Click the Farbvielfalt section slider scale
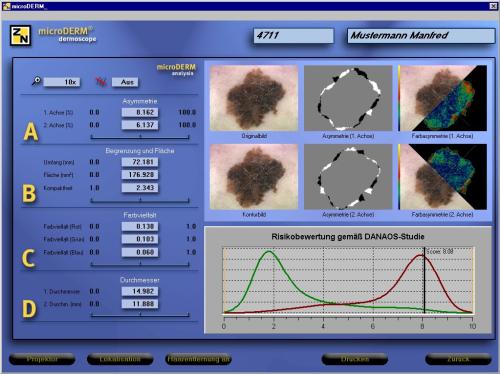 point(140,264)
